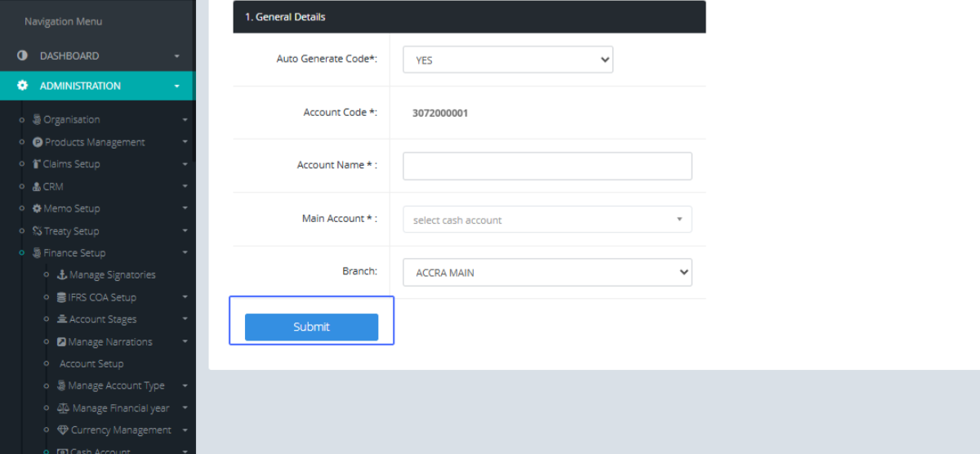This screenshot has height=454, width=980.
Task: Open the Branch dropdown showing ACCRA MAIN
Action: tap(547, 273)
